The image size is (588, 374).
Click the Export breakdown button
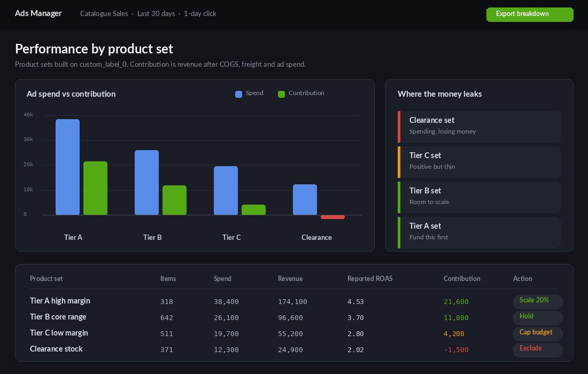click(530, 14)
